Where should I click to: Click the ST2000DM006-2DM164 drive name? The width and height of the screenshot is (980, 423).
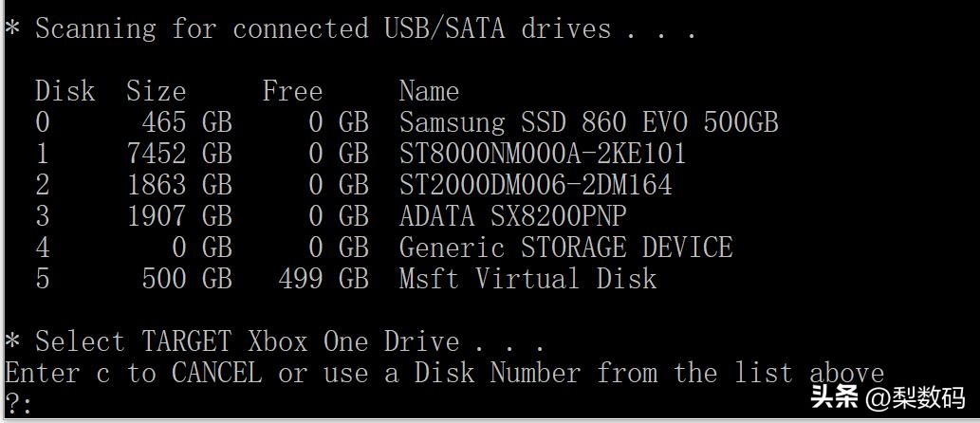pos(535,185)
